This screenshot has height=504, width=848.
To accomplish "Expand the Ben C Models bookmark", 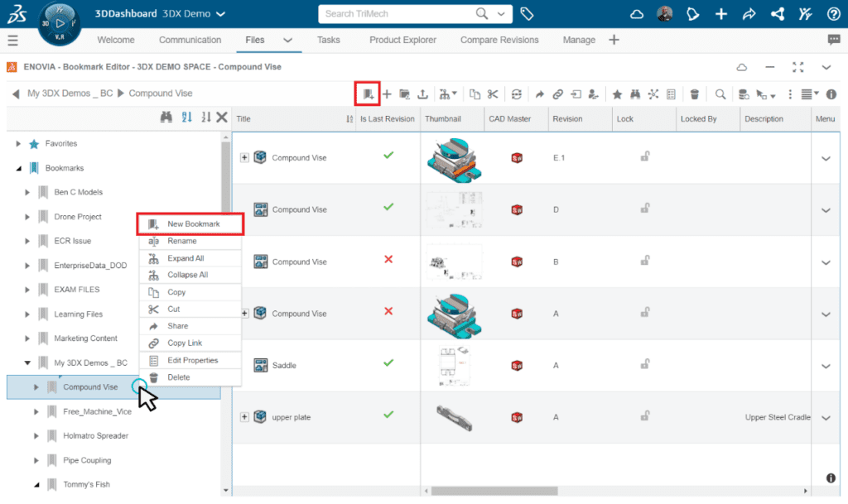I will 27,192.
